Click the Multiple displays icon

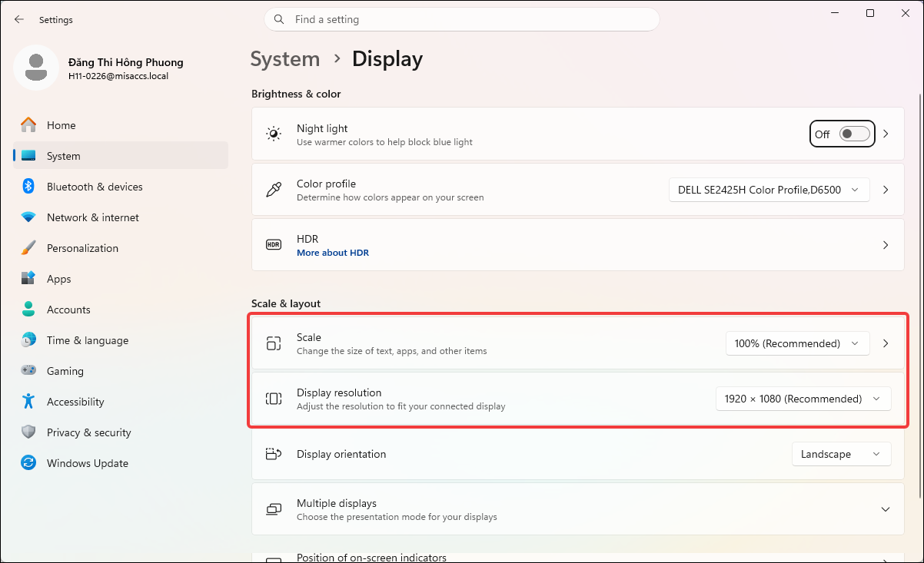274,509
